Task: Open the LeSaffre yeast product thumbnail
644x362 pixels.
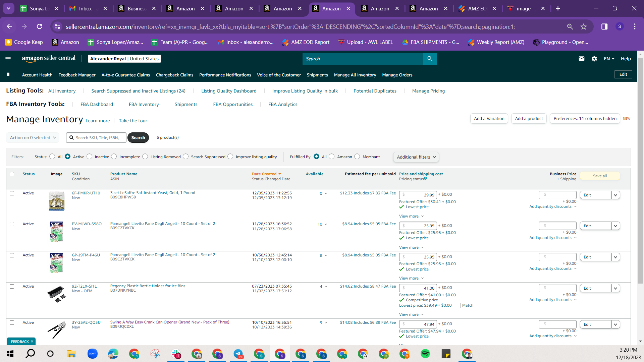Action: coord(57,201)
